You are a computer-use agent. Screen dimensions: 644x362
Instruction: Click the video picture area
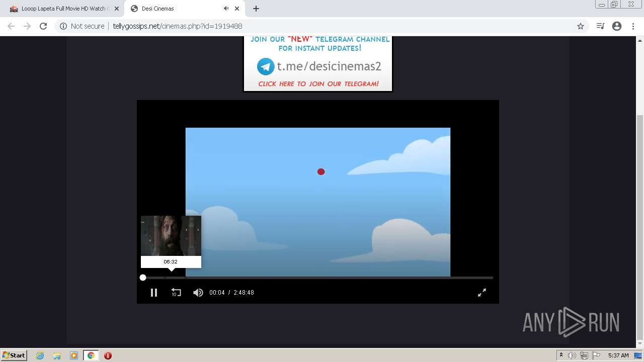point(318,202)
